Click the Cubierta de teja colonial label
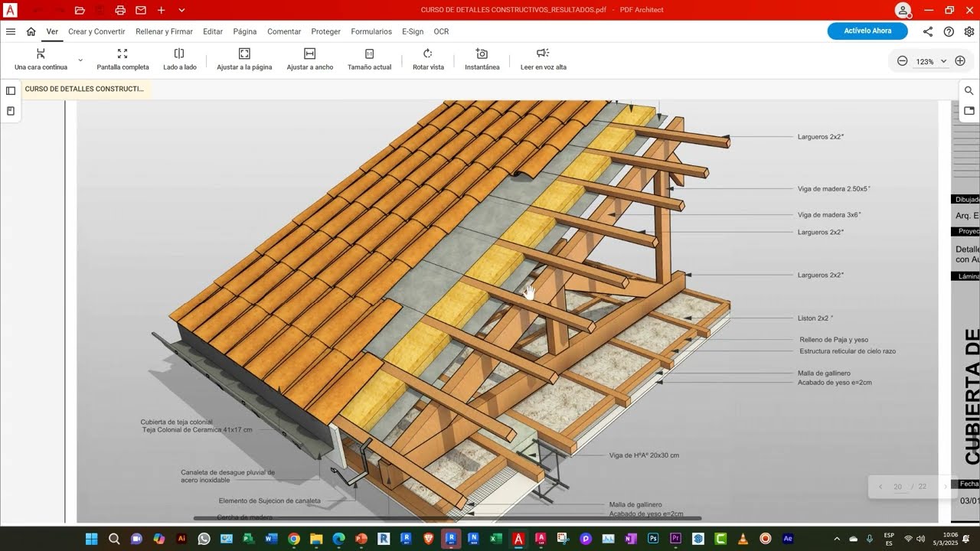This screenshot has width=980, height=551. 176,422
